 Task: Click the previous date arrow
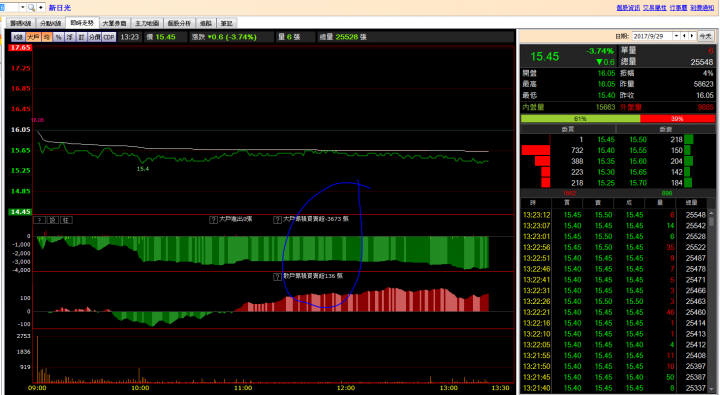click(684, 36)
